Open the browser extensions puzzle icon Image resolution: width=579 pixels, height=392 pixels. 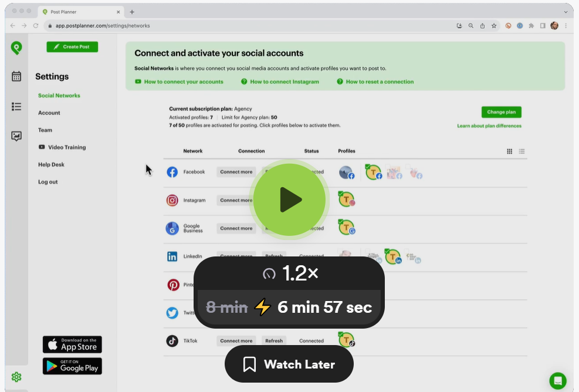[531, 25]
